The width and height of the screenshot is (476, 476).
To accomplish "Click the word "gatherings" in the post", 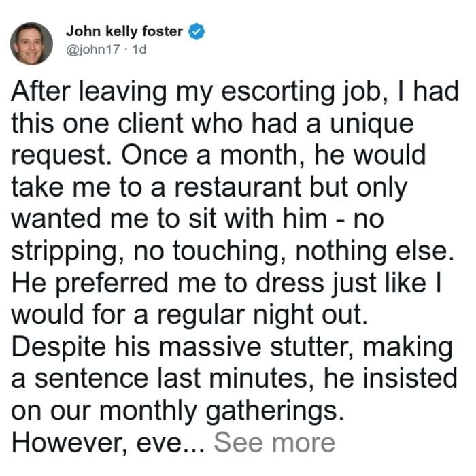I will pos(275,412).
